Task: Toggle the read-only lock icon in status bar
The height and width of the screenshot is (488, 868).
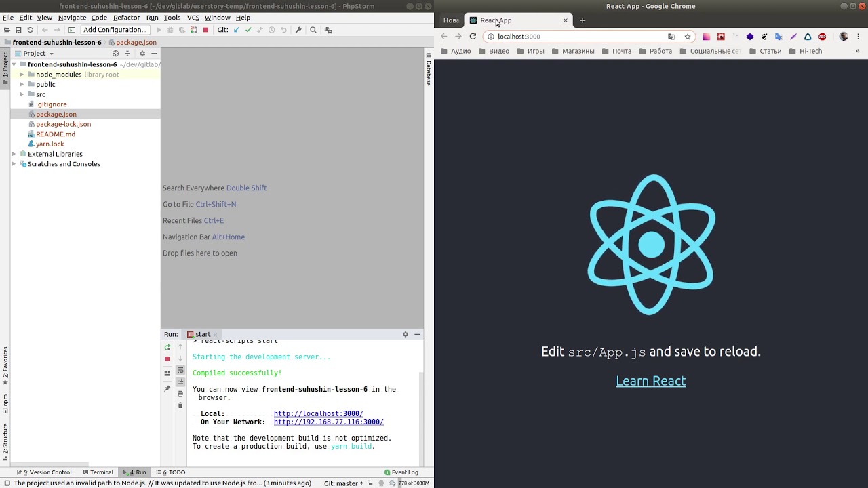Action: pos(370,483)
